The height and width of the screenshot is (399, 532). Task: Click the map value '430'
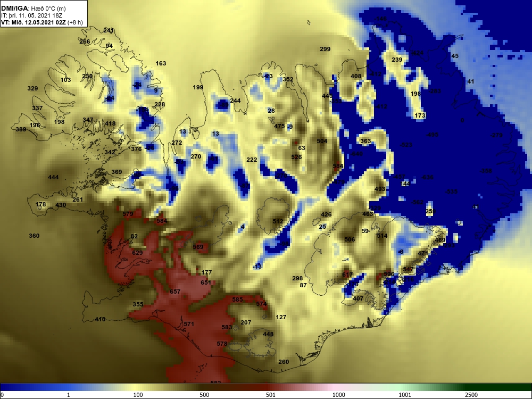[61, 205]
